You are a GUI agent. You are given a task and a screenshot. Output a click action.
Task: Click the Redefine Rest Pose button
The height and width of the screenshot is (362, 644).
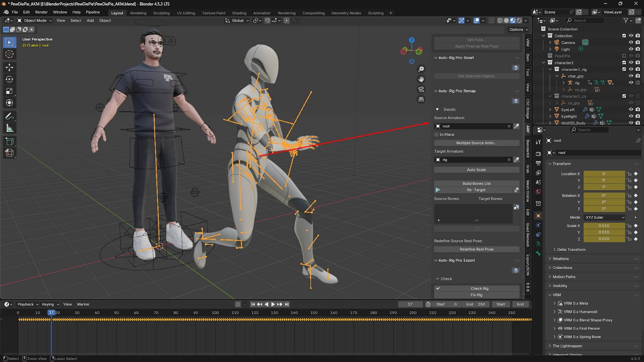(x=476, y=249)
